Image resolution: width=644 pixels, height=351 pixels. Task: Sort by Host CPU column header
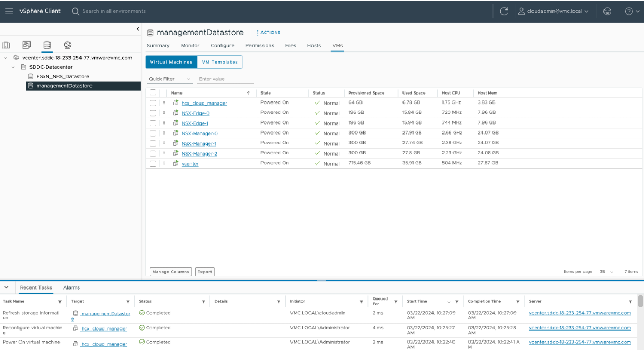pos(451,93)
